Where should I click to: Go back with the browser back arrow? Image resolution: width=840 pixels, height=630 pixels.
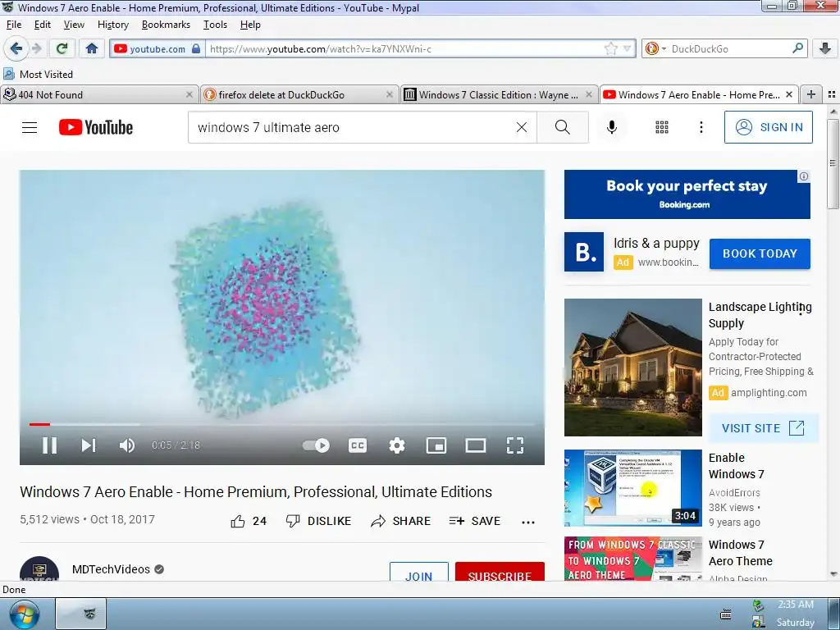tap(16, 48)
